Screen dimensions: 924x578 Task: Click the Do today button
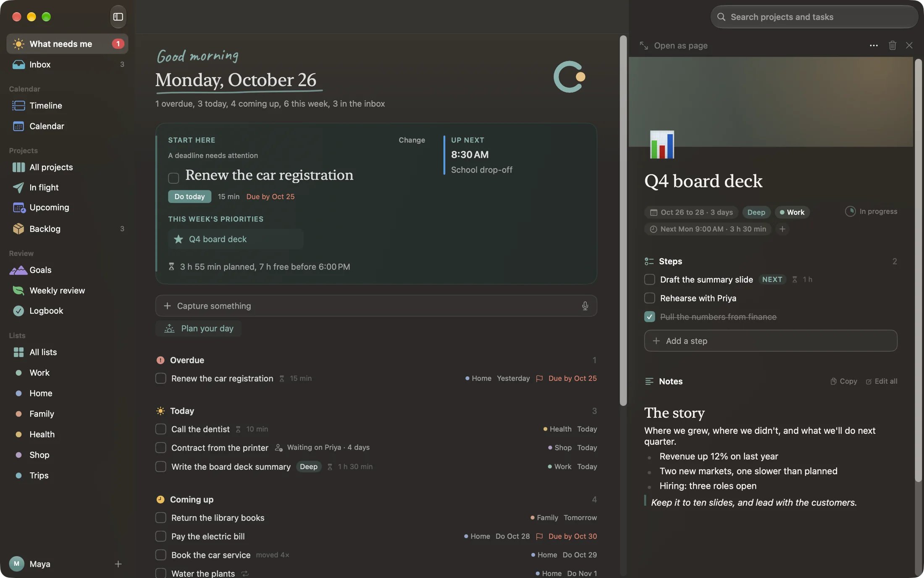pos(189,197)
